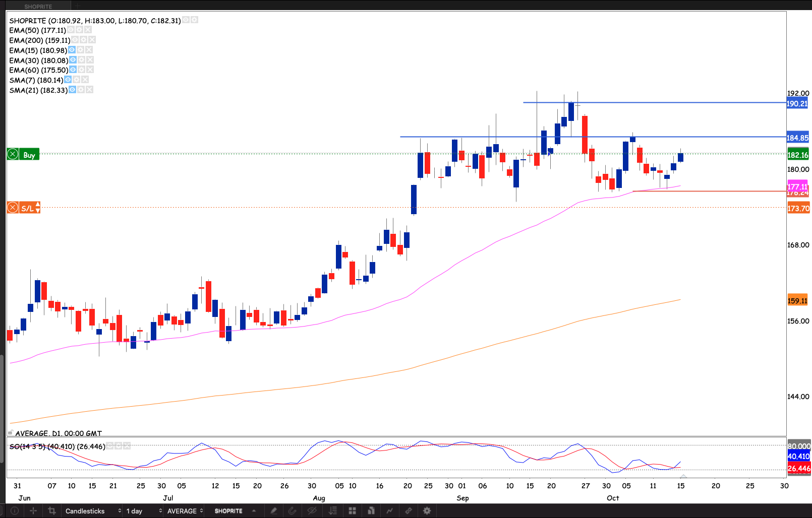Viewport: 812px width, 518px height.
Task: Open the Candlesticks chart type dropdown
Action: (x=93, y=511)
